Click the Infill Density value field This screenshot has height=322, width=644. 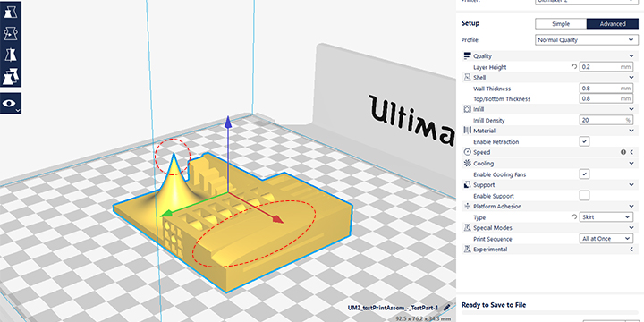click(606, 121)
